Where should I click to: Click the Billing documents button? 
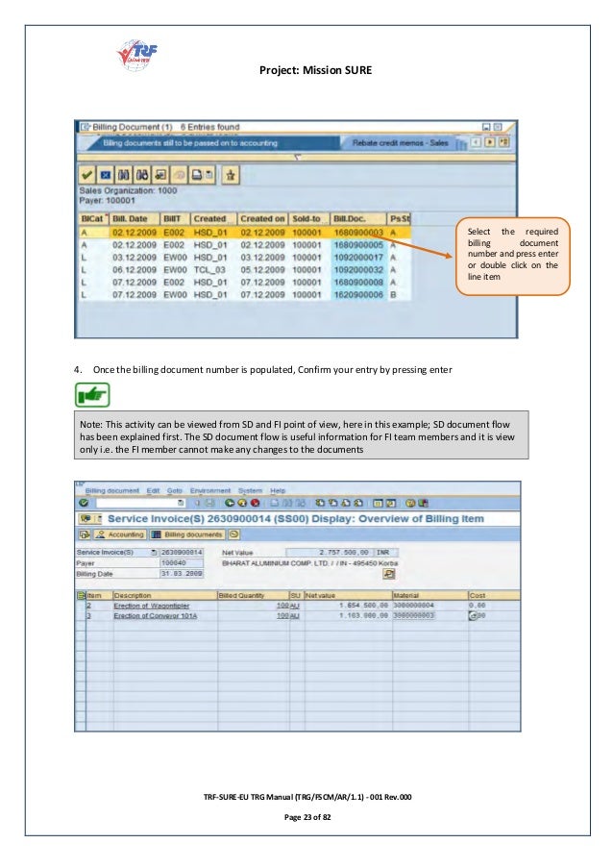[x=187, y=534]
